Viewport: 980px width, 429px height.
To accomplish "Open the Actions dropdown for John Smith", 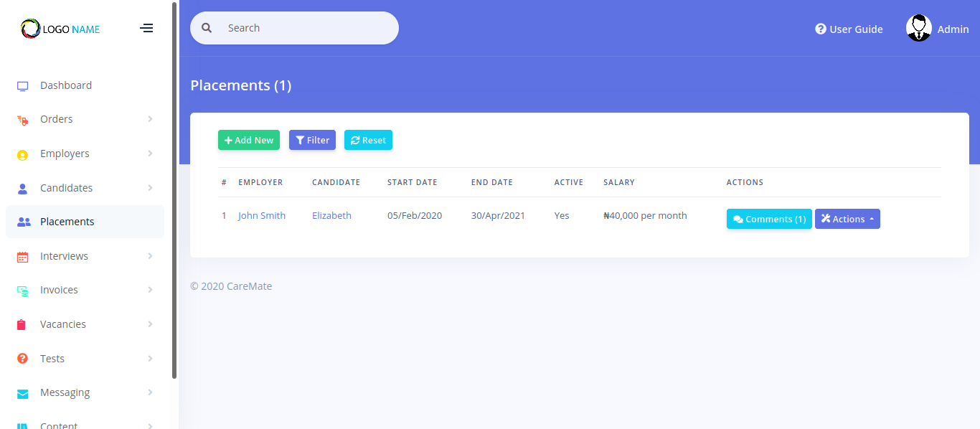I will click(x=847, y=220).
